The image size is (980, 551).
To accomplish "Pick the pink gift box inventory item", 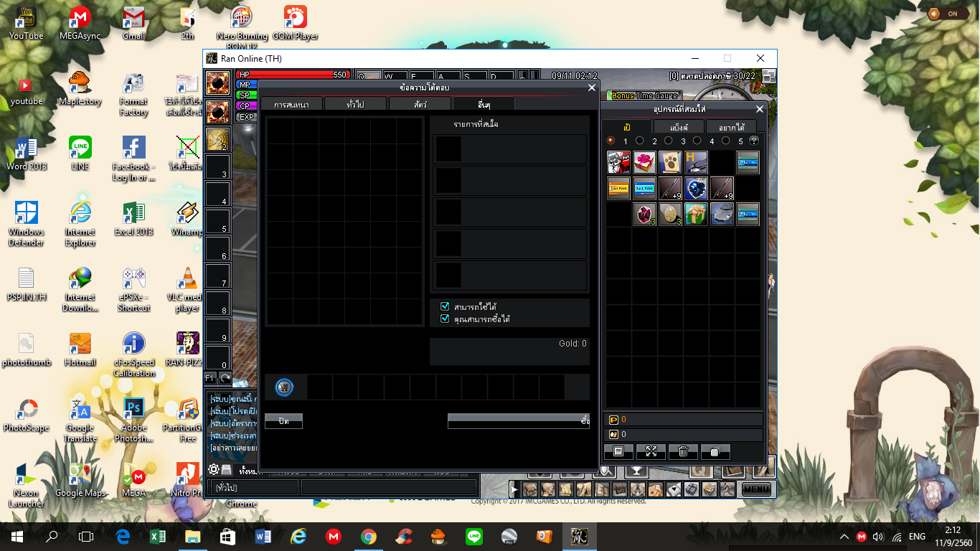I will [x=644, y=163].
